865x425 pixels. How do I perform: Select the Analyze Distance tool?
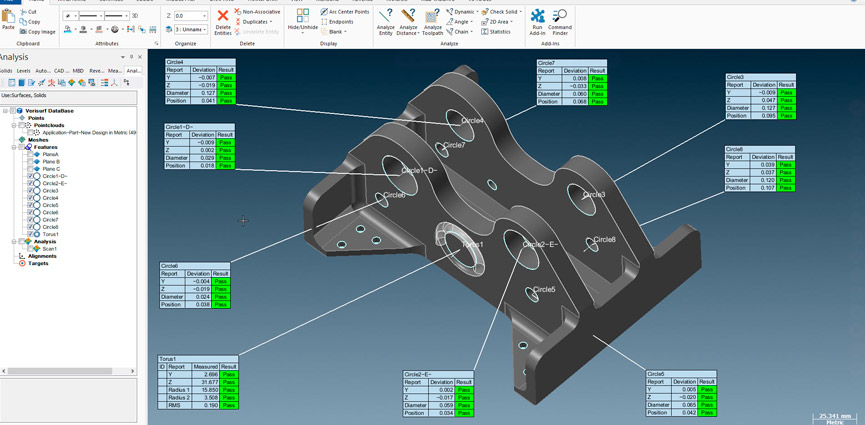point(408,19)
